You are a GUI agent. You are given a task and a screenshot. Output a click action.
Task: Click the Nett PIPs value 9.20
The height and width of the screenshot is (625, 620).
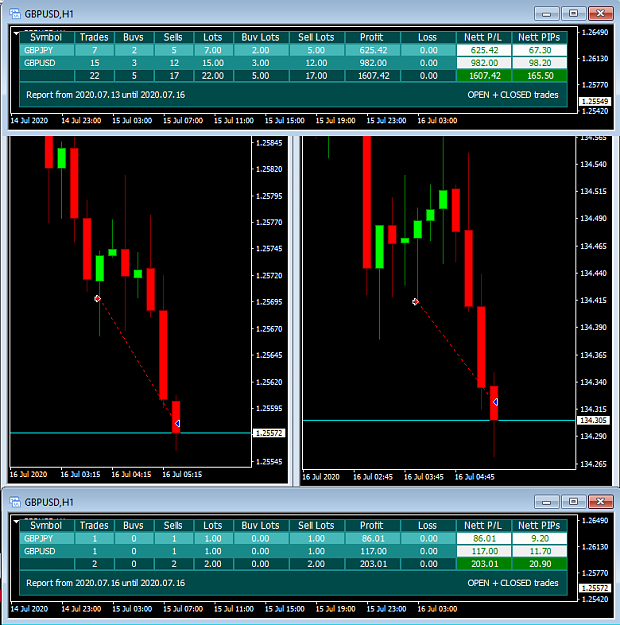click(x=539, y=539)
